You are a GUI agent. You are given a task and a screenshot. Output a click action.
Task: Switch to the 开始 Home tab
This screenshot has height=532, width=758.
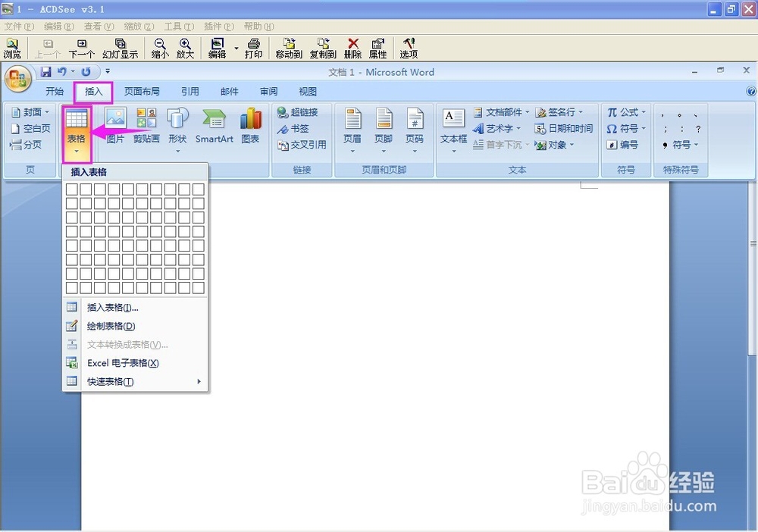click(55, 92)
